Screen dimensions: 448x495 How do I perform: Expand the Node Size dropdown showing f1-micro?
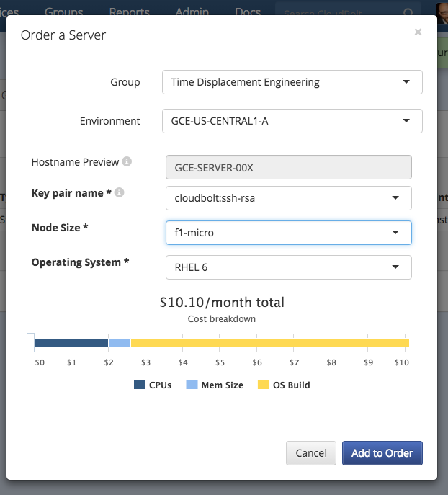288,233
